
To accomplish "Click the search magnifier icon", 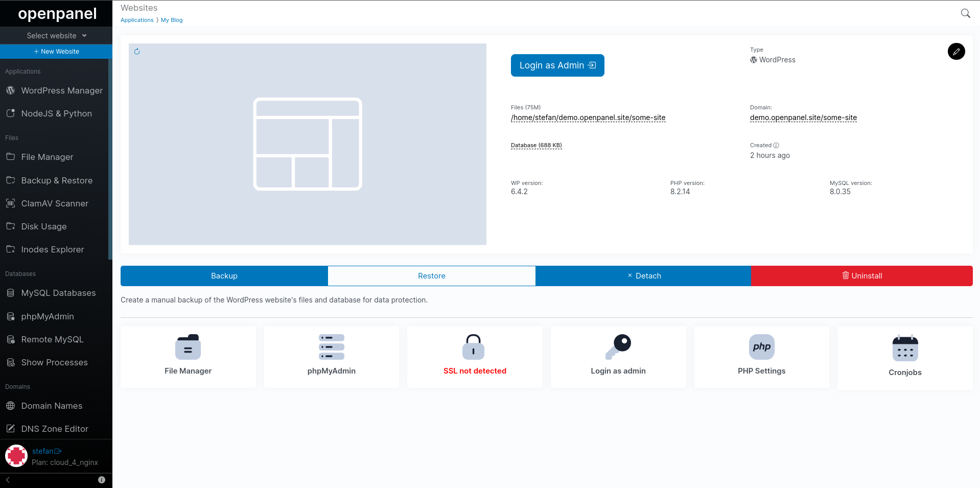I will (965, 13).
